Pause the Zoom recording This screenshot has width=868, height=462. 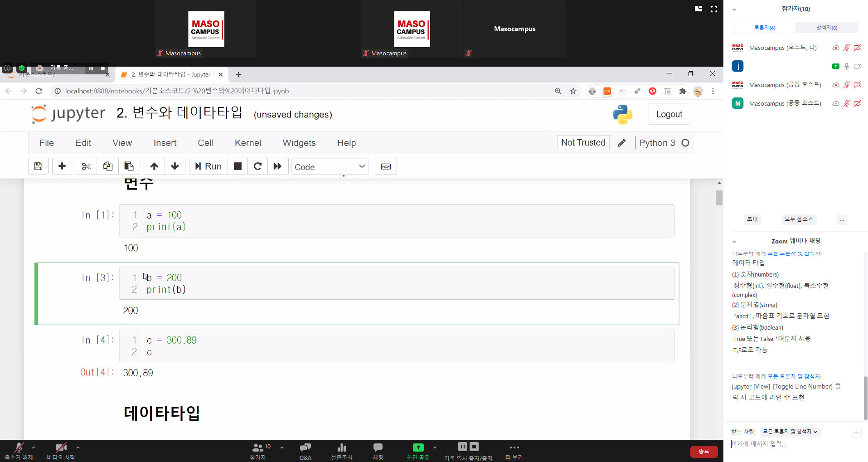tap(462, 447)
